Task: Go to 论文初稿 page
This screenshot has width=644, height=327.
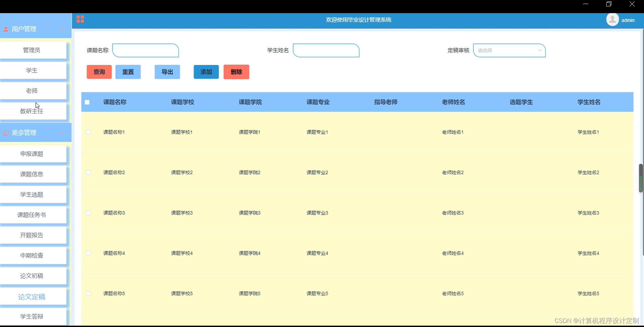Action: (33, 276)
